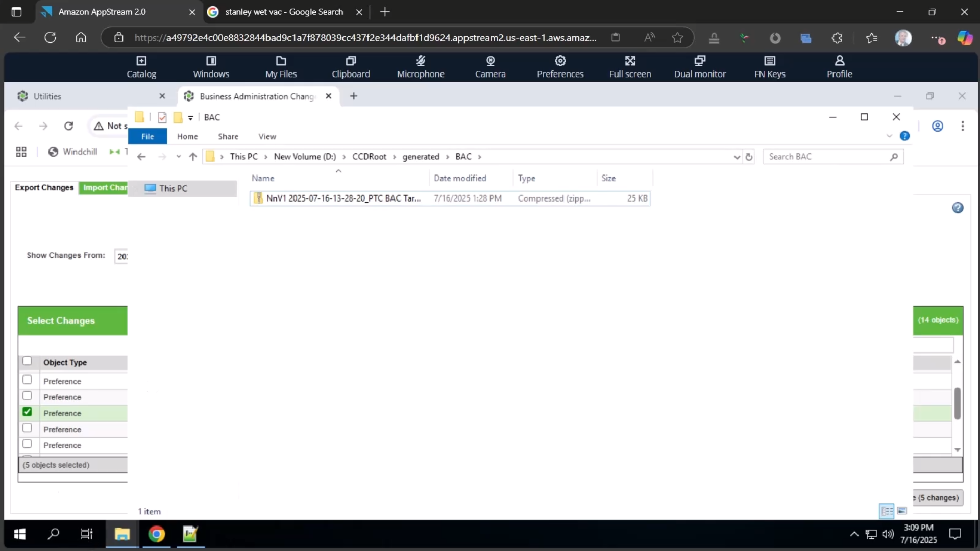Screen dimensions: 980x551
Task: Show hidden system tray icons
Action: pyautogui.click(x=854, y=534)
